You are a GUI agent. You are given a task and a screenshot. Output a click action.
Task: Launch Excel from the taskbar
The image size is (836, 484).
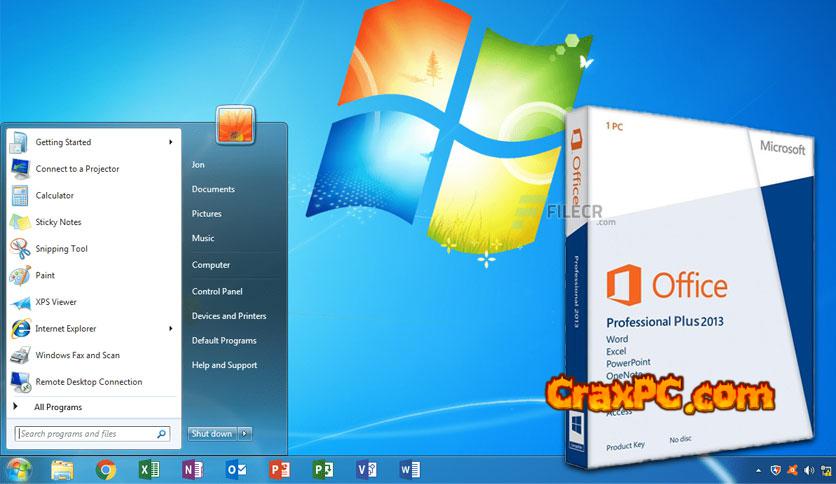point(149,470)
